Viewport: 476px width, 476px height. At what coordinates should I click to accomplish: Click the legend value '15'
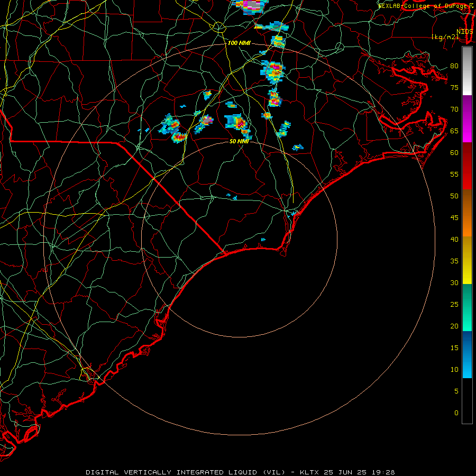click(454, 348)
